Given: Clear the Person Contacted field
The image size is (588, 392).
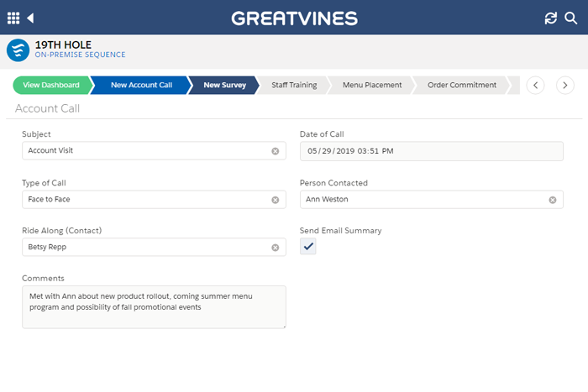Looking at the screenshot, I should tap(553, 200).
